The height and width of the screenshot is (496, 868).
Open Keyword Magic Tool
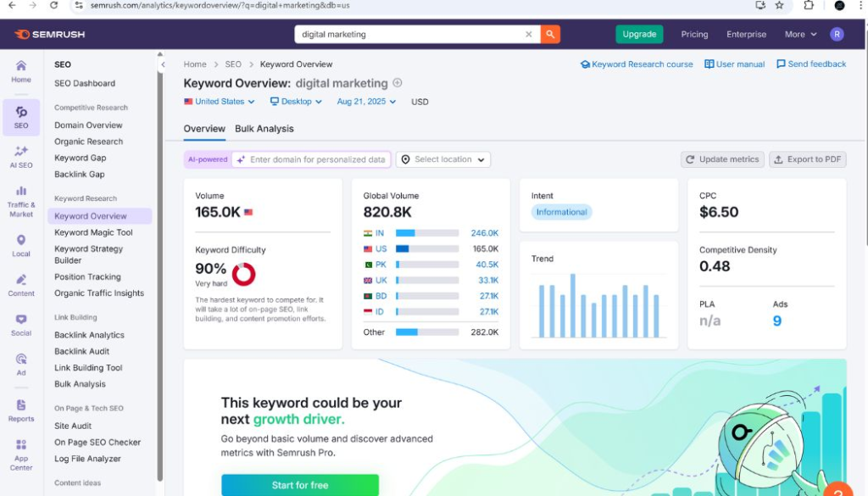[x=93, y=232]
